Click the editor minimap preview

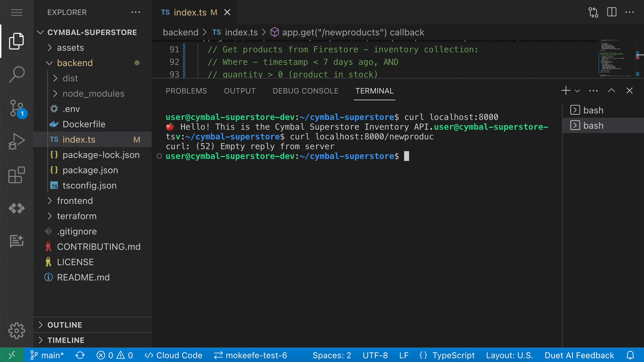pos(617,58)
